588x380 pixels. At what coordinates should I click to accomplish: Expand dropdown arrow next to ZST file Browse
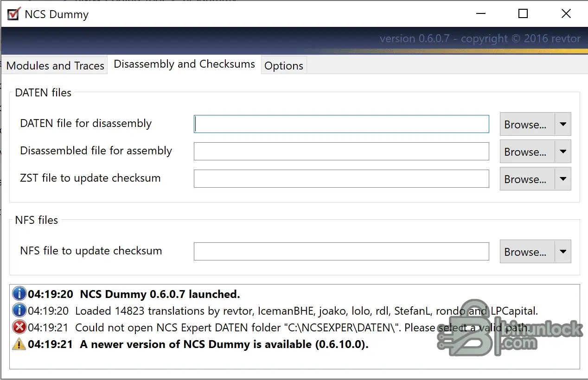[563, 179]
